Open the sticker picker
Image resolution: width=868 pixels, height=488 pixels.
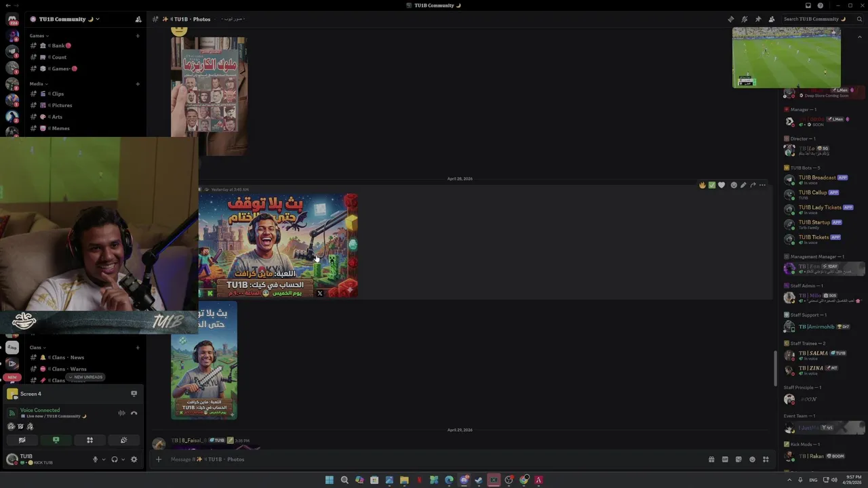[738, 460]
